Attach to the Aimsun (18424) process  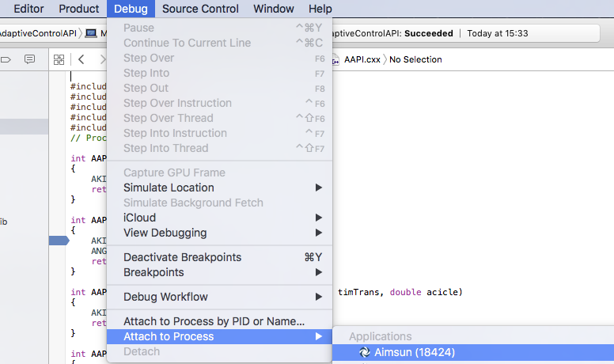(415, 352)
